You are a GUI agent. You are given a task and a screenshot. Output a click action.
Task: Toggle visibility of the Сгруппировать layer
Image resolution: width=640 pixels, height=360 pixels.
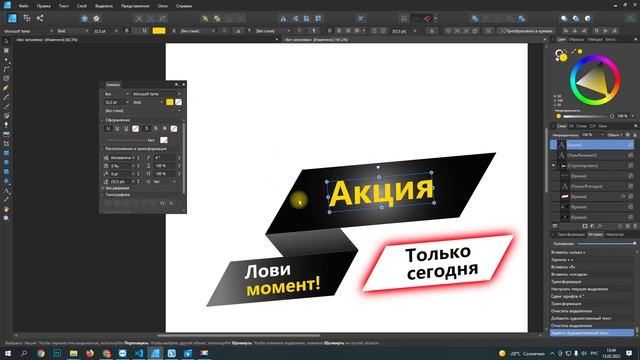631,165
